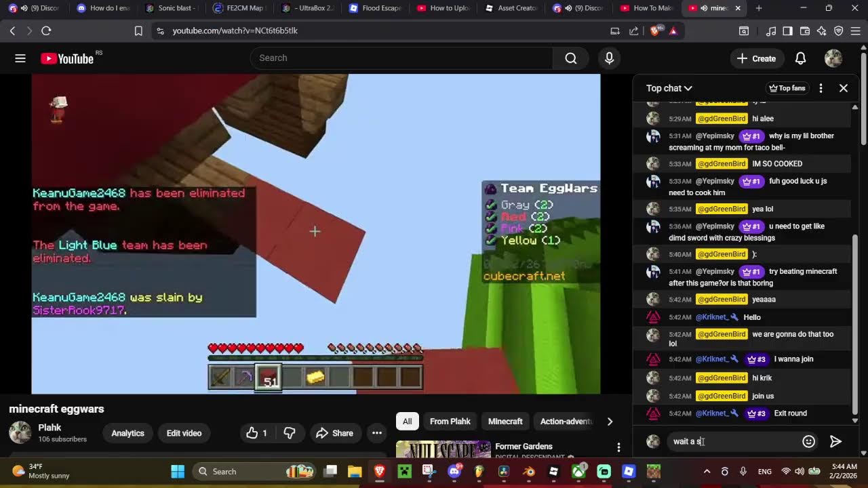
Task: Open File Explorer from taskbar
Action: [x=355, y=472]
